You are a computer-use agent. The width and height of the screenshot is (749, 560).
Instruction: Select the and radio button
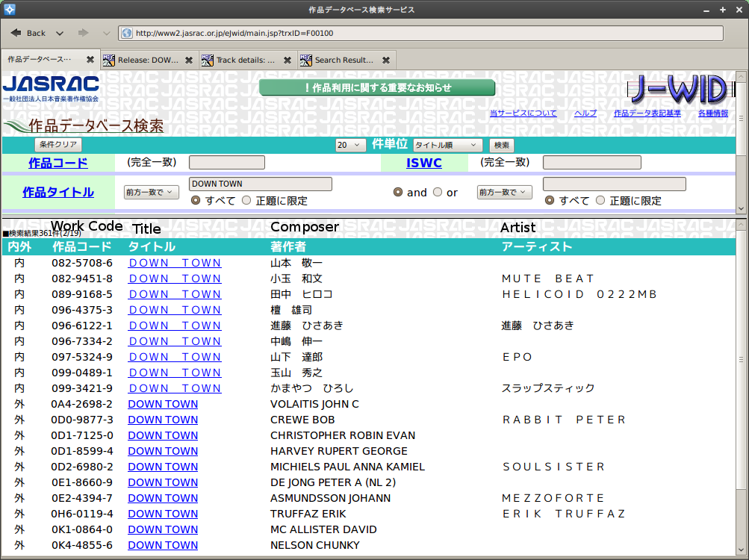point(398,192)
